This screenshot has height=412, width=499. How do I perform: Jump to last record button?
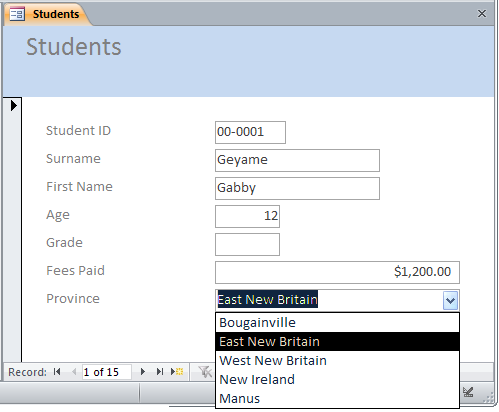click(160, 371)
